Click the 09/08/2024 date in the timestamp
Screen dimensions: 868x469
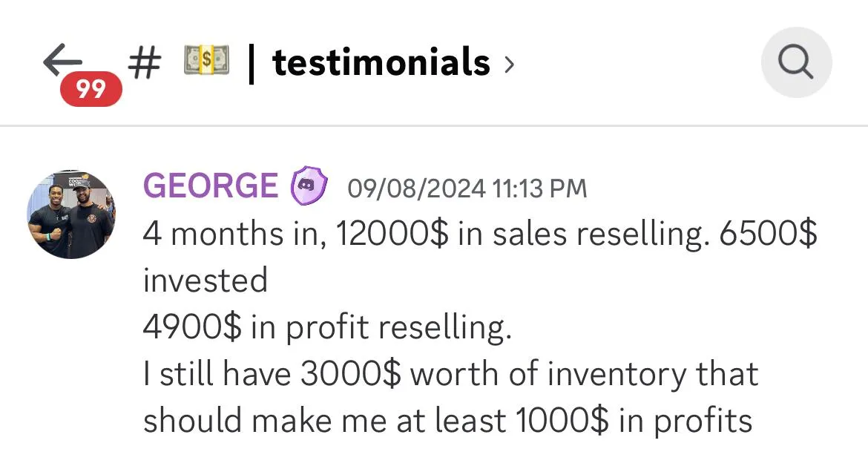point(416,188)
